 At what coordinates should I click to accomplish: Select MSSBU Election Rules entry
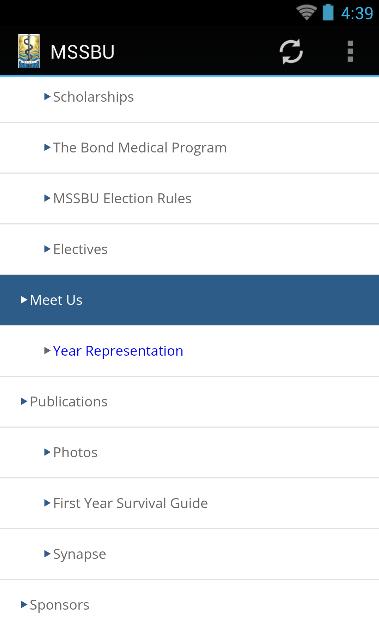click(190, 198)
